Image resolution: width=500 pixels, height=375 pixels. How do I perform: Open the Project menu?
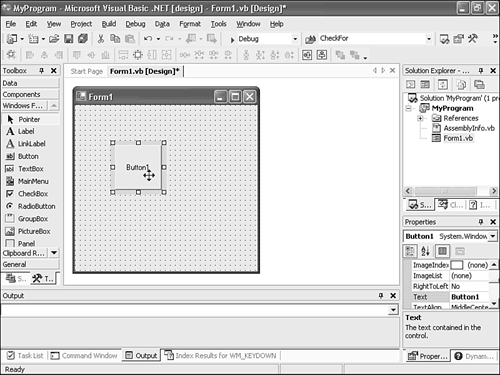pos(81,24)
